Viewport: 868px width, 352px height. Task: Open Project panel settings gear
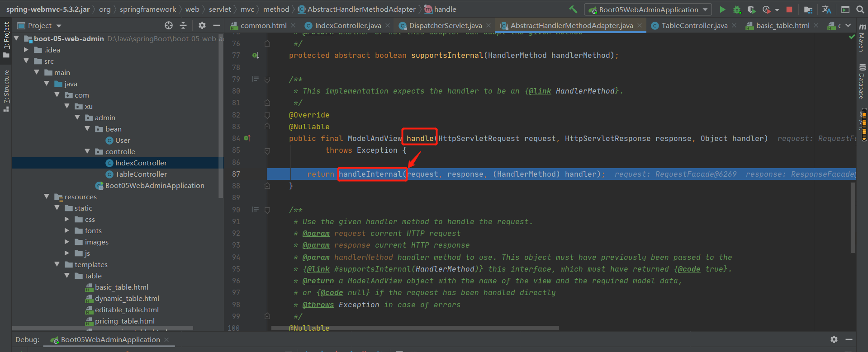click(x=202, y=25)
